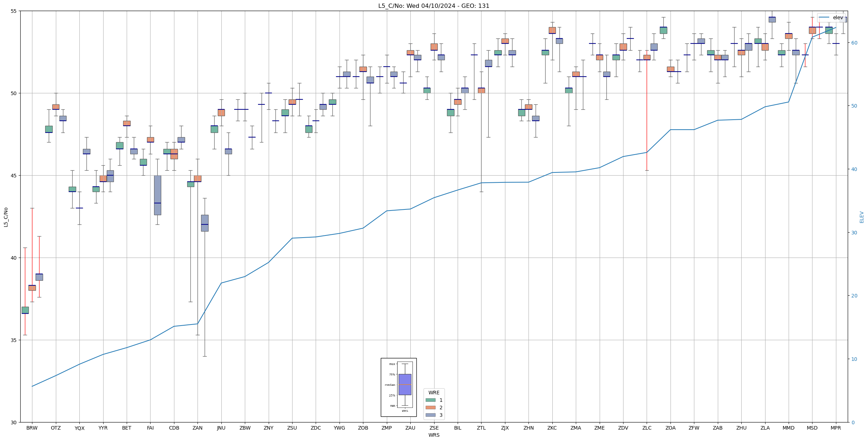868x441 pixels.
Task: Click the WRE legend title
Action: point(434,393)
